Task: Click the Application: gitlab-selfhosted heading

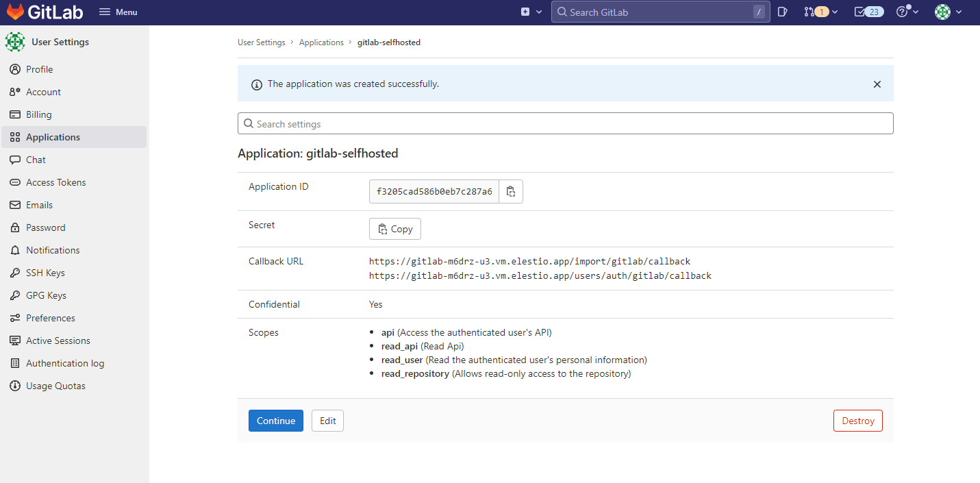Action: click(318, 153)
